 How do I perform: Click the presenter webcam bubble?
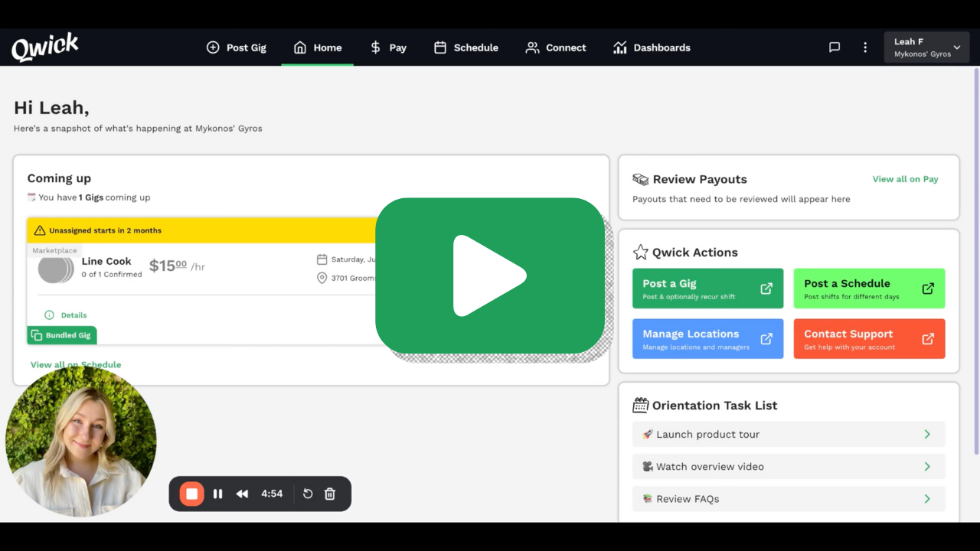point(81,442)
